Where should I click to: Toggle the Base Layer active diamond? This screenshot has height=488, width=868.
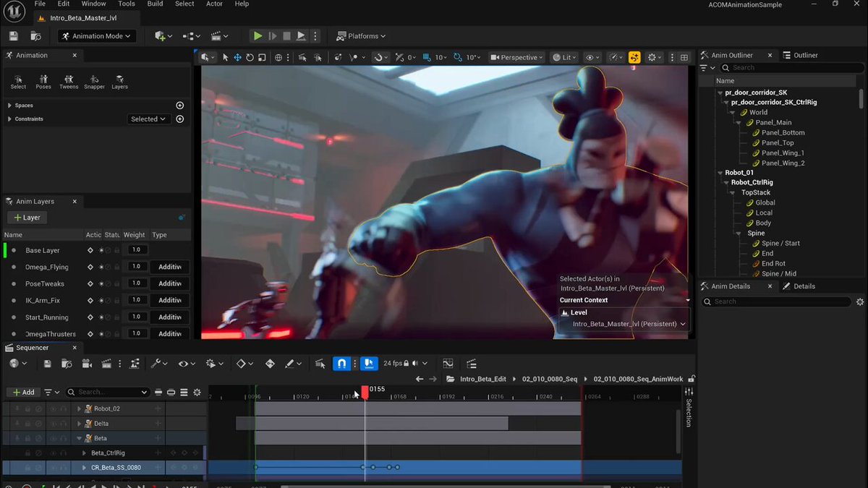[90, 250]
